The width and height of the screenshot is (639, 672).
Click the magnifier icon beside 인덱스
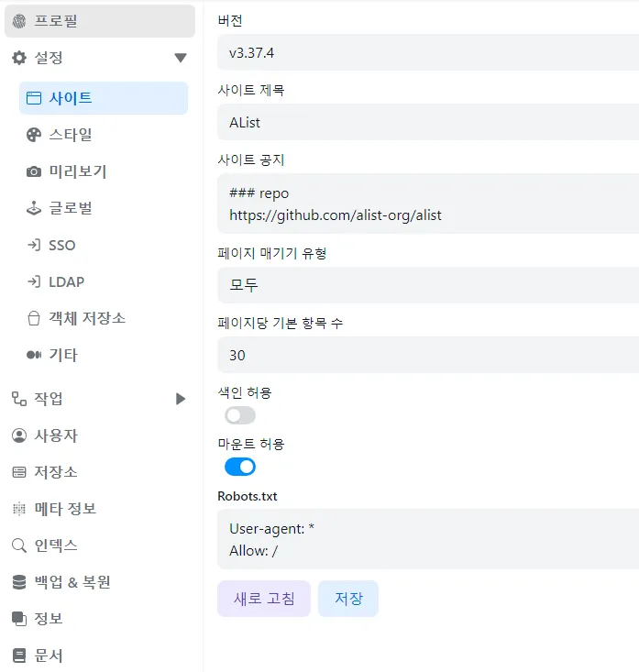click(19, 545)
